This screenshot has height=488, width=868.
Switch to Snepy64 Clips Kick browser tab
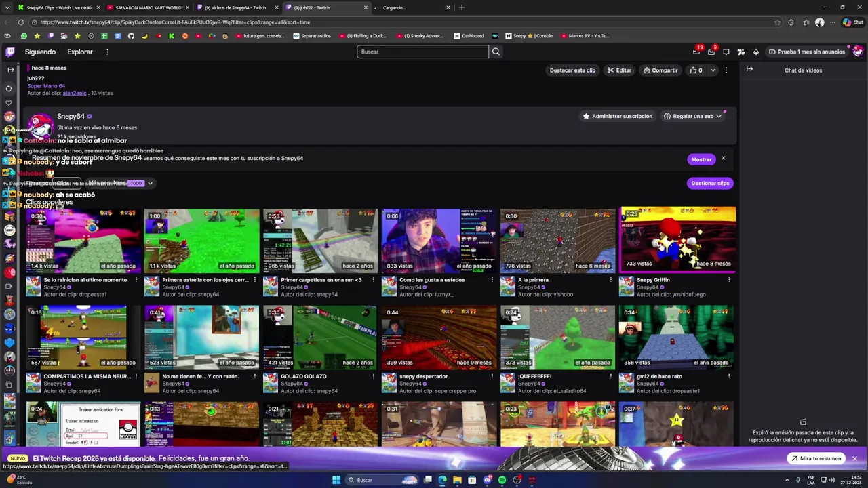[x=60, y=7]
